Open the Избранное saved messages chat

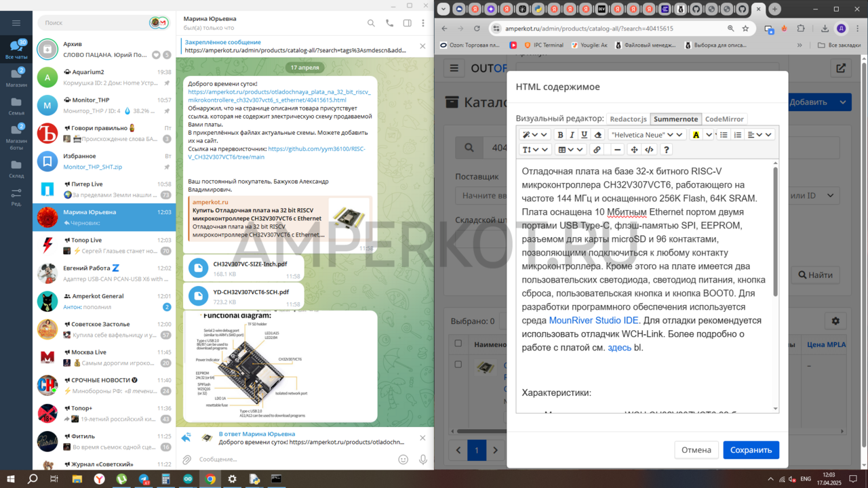104,161
